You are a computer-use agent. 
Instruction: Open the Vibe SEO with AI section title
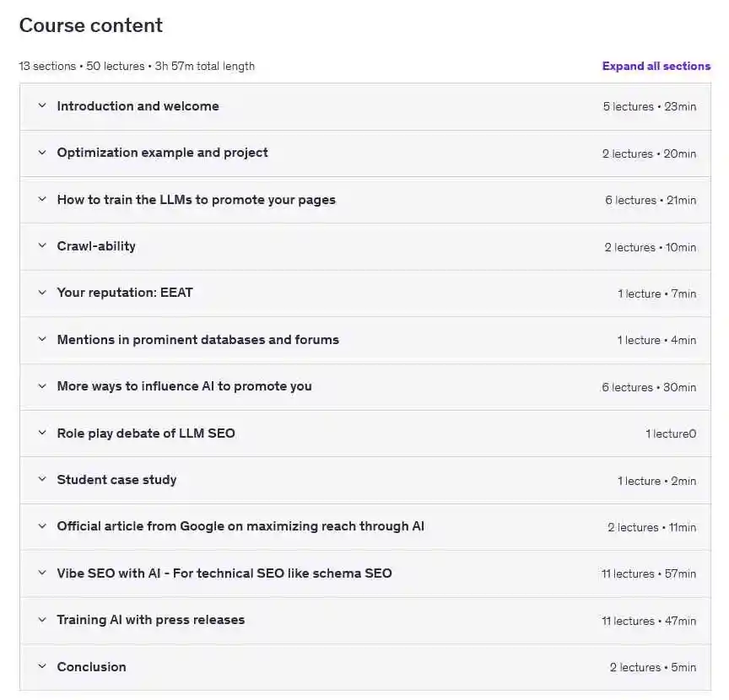[x=224, y=573]
